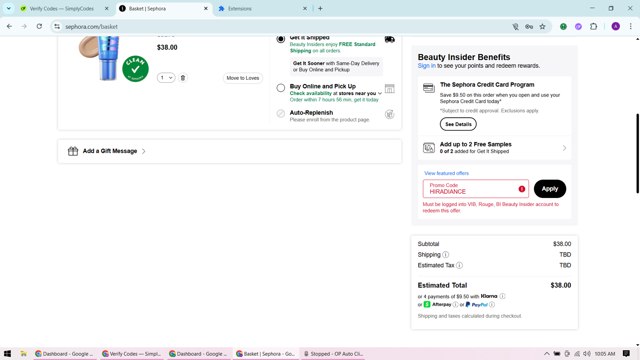This screenshot has width=640, height=360.
Task: Open the Chrome profile avatar
Action: [616, 27]
